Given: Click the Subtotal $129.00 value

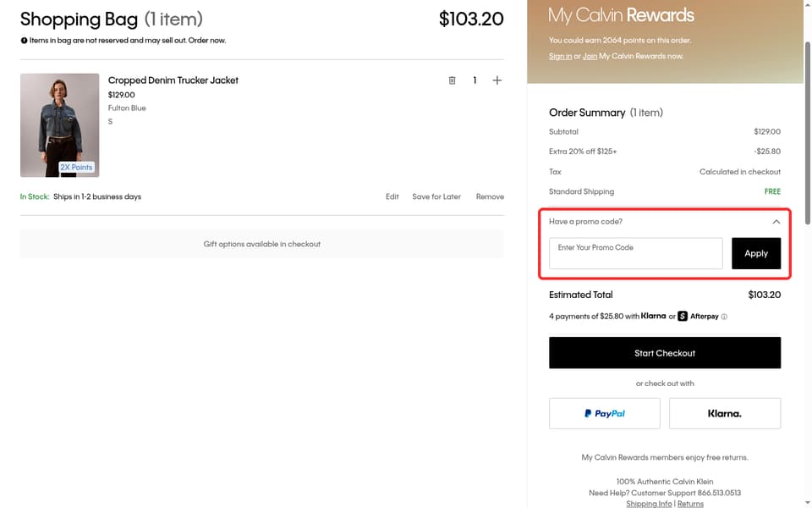Looking at the screenshot, I should pyautogui.click(x=767, y=132).
